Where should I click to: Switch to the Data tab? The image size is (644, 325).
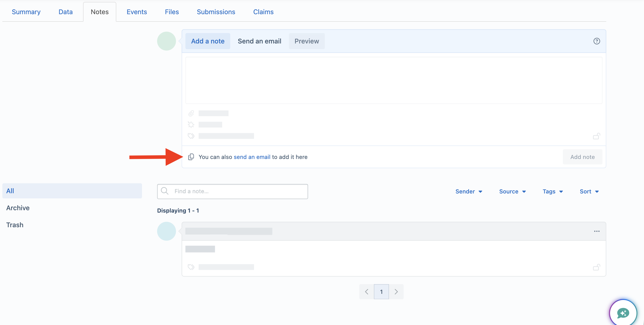pos(66,12)
